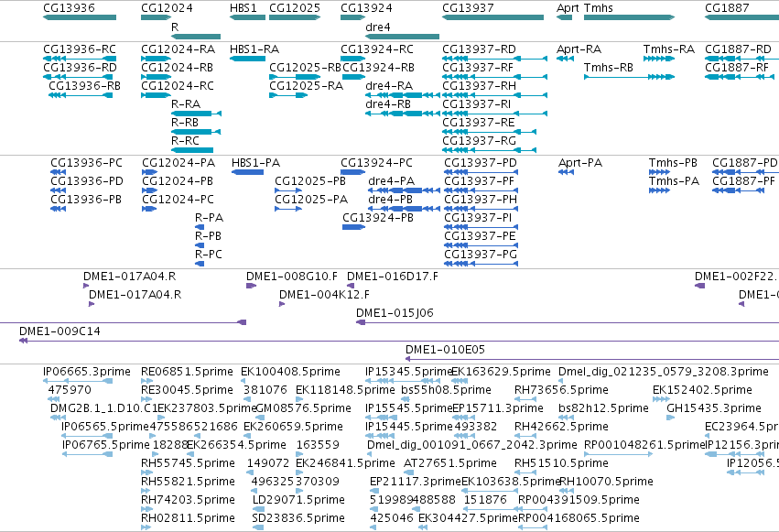
Task: Select EST label SD23836.5prime
Action: coord(298,518)
